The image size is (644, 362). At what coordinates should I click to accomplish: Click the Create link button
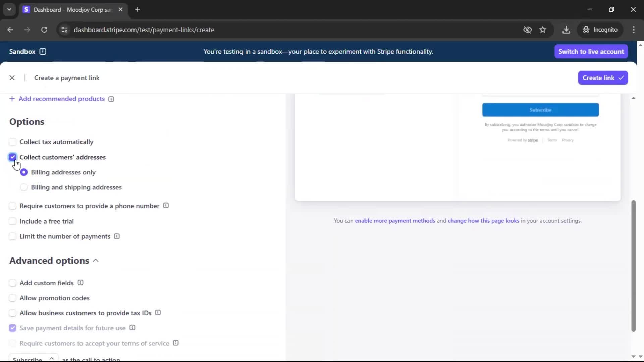click(x=602, y=78)
